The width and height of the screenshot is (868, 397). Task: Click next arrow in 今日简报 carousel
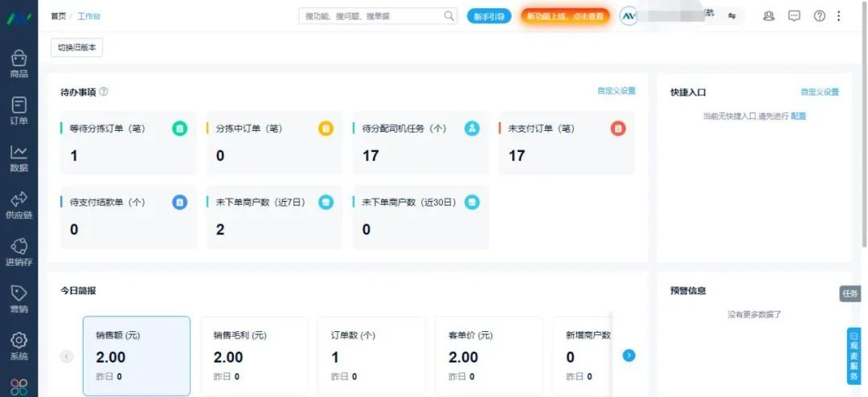629,355
